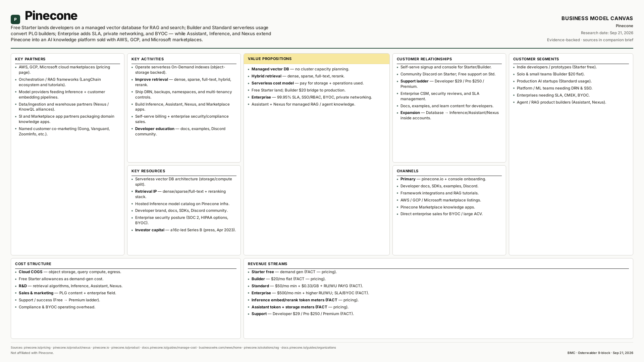644x362 pixels.
Task: Click the 'Hybrid retrieval' bullet
Action: (298, 76)
